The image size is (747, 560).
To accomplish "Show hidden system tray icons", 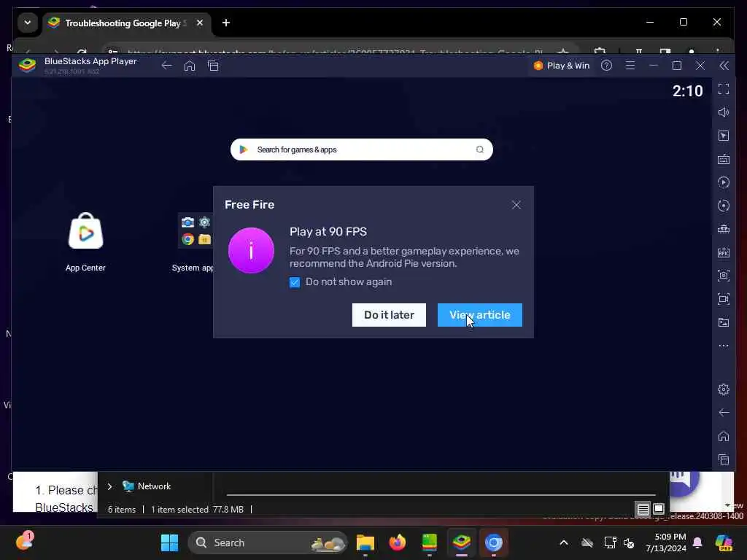I will pyautogui.click(x=564, y=542).
